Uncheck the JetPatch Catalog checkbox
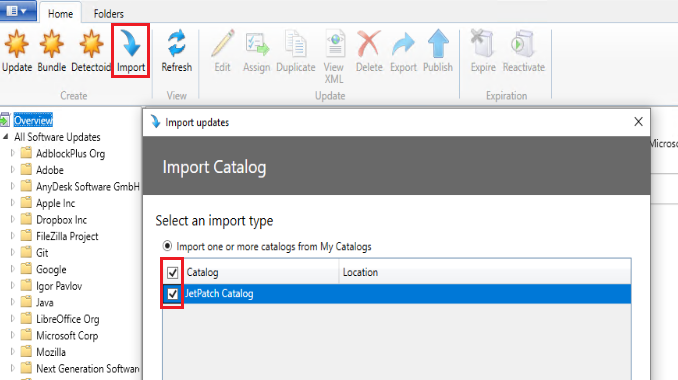The height and width of the screenshot is (380, 678). click(x=173, y=294)
